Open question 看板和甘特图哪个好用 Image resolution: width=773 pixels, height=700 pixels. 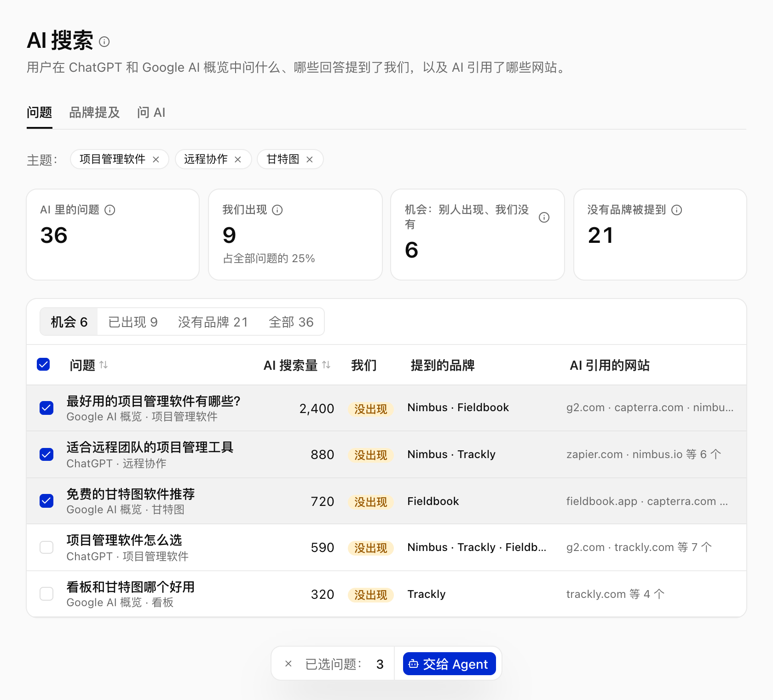[131, 587]
